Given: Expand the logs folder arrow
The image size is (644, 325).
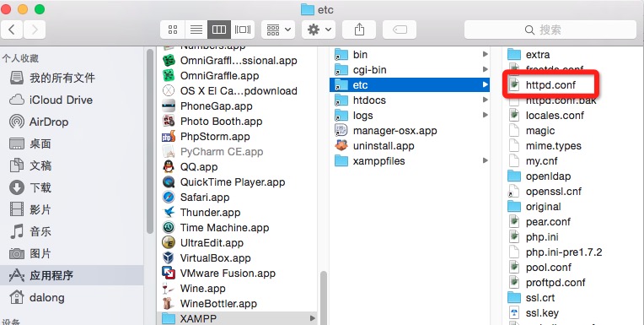Looking at the screenshot, I should [485, 115].
